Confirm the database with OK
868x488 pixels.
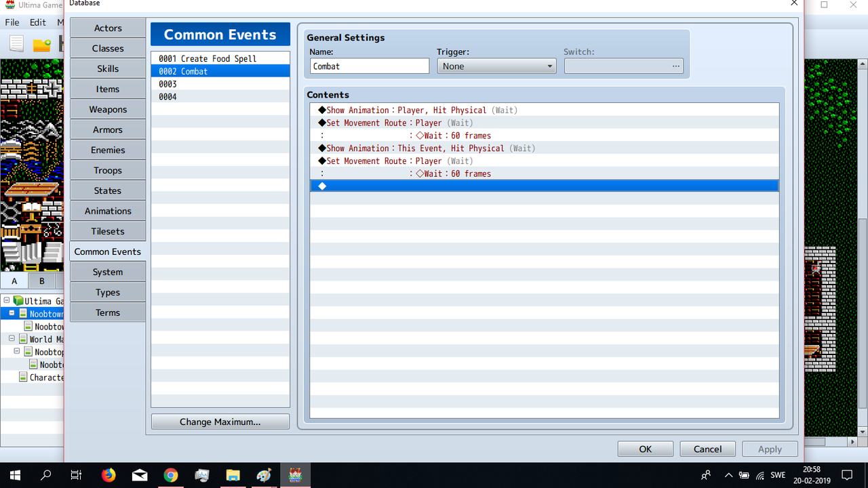point(645,449)
